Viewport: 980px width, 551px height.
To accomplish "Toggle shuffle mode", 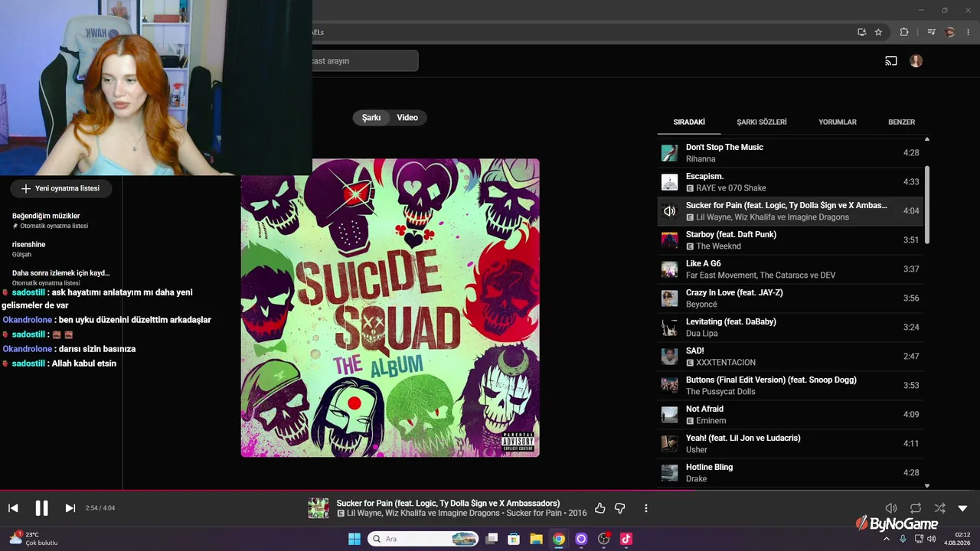I will [x=940, y=508].
